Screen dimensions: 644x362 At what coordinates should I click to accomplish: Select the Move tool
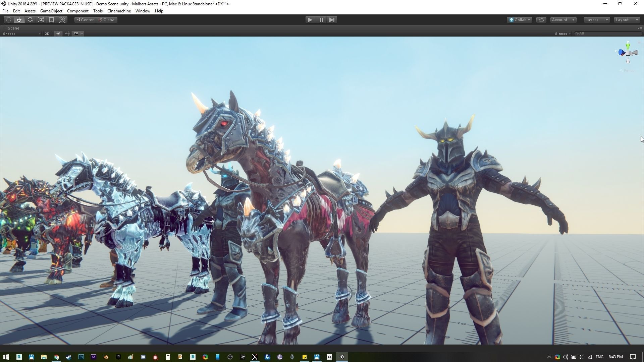(x=19, y=20)
